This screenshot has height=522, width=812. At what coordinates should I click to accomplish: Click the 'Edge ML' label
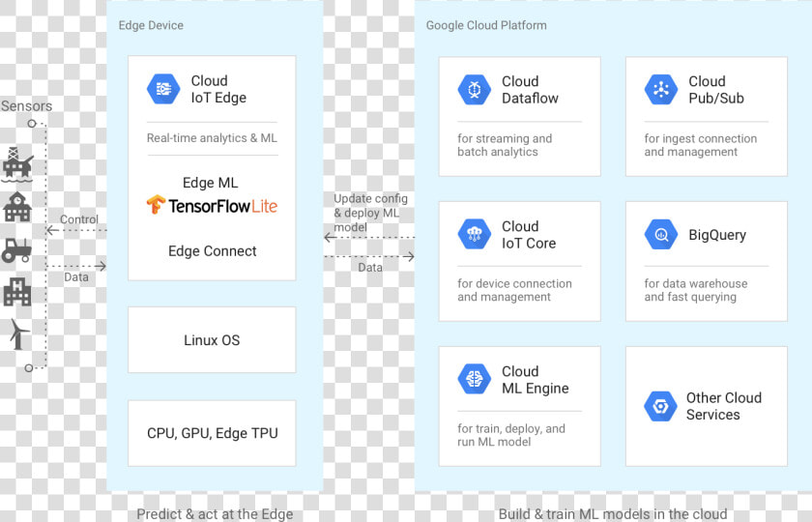coord(211,183)
